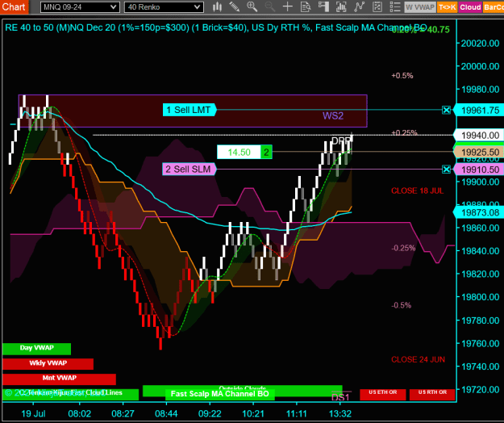The width and height of the screenshot is (504, 423).
Task: Click the WS2 zone label
Action: click(333, 115)
